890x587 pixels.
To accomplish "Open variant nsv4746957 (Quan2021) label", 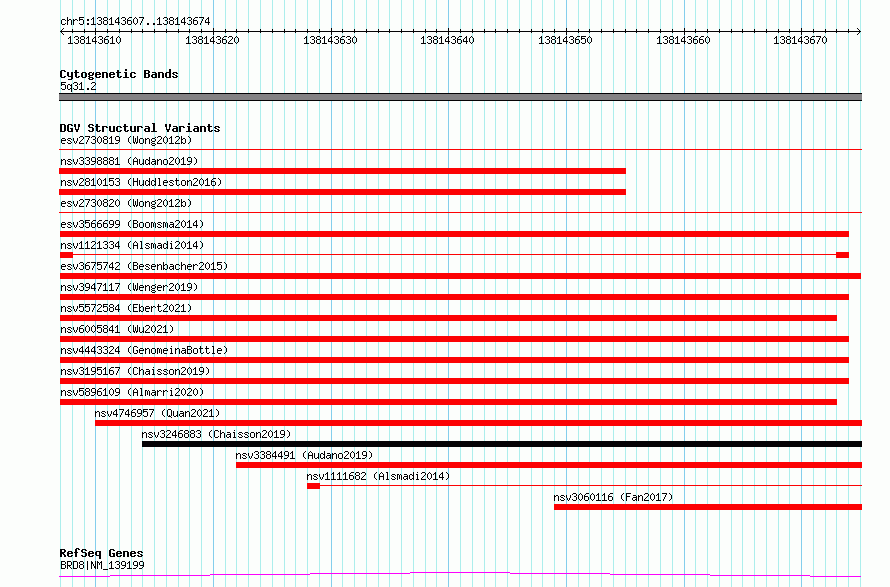I will [157, 413].
